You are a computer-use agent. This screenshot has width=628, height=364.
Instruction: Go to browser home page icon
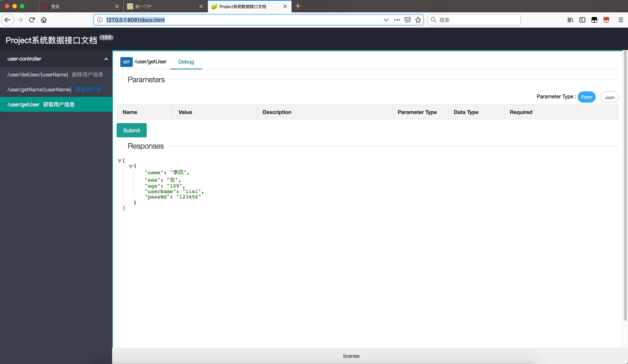coord(44,20)
